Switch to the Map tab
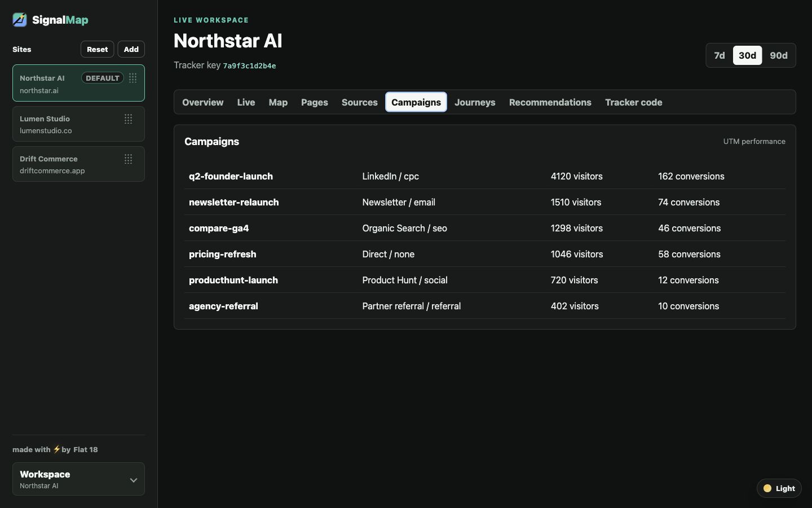The height and width of the screenshot is (508, 812). coord(278,102)
